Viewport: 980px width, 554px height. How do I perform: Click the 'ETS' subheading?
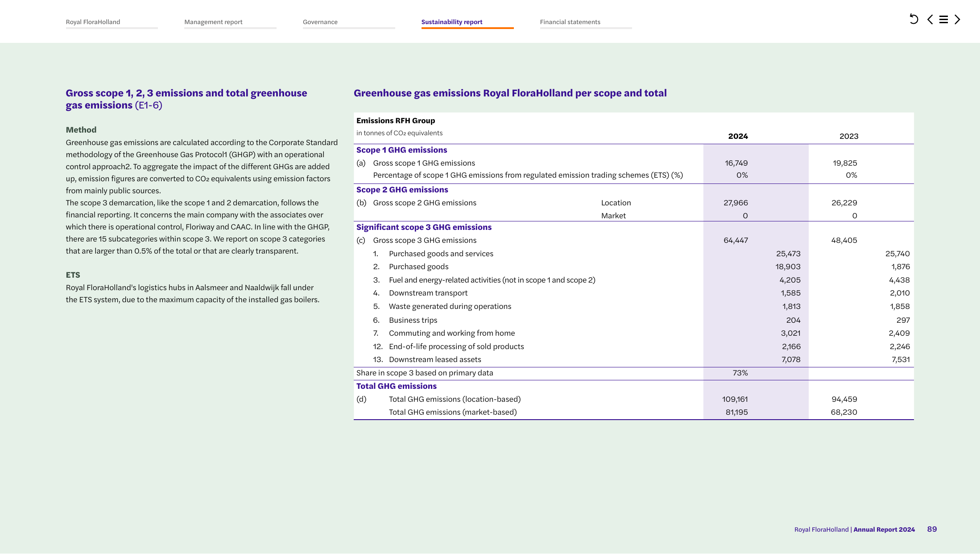[x=73, y=275]
